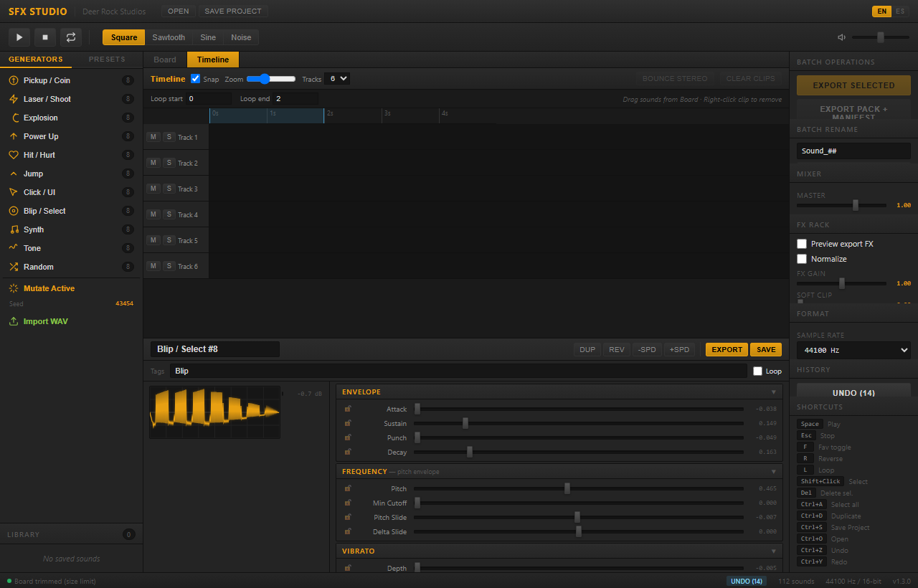Image resolution: width=918 pixels, height=588 pixels.
Task: Mute Track 1 with the M button
Action: [153, 136]
